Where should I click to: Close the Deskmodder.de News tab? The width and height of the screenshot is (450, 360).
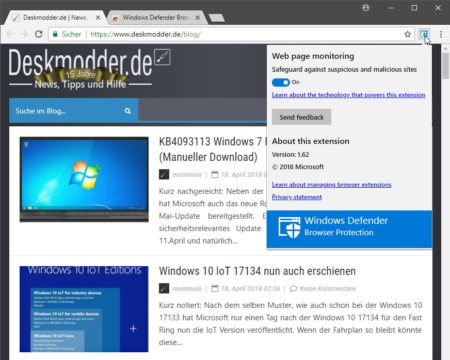[98, 17]
